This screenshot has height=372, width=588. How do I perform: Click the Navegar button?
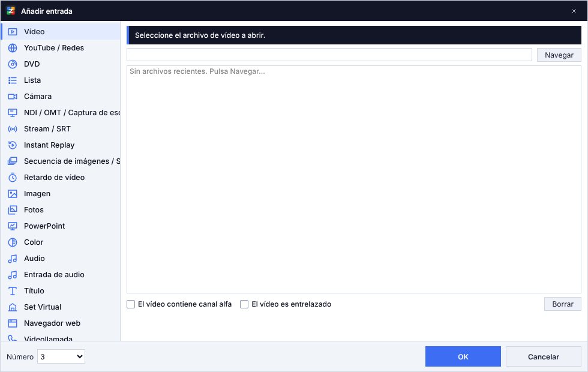click(559, 55)
